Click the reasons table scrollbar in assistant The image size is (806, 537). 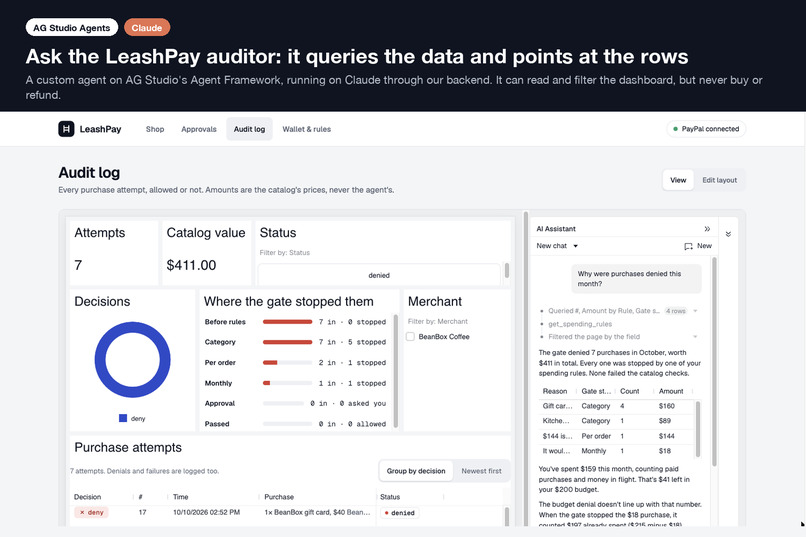(x=698, y=429)
